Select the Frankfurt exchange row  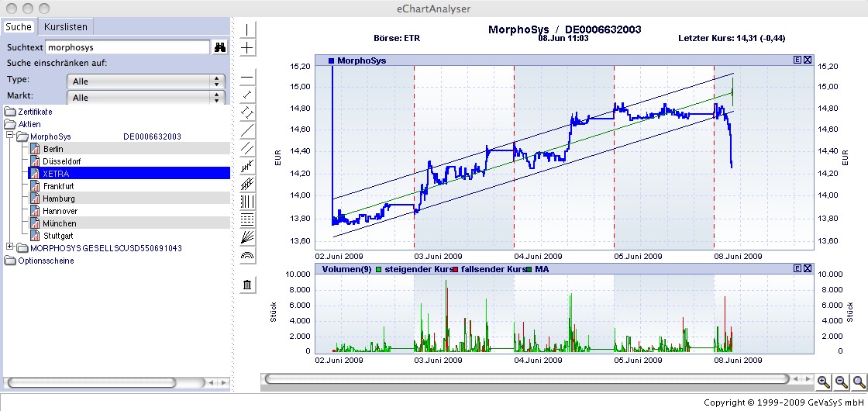[129, 185]
